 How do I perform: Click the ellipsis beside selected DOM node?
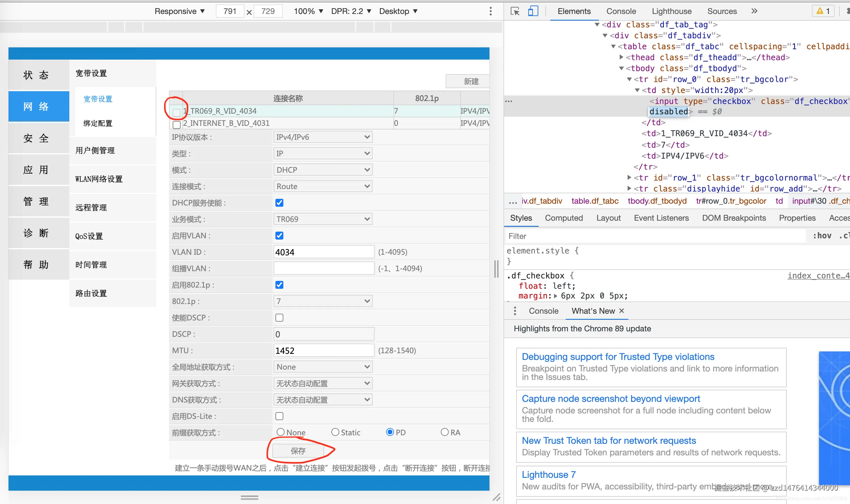[x=508, y=101]
